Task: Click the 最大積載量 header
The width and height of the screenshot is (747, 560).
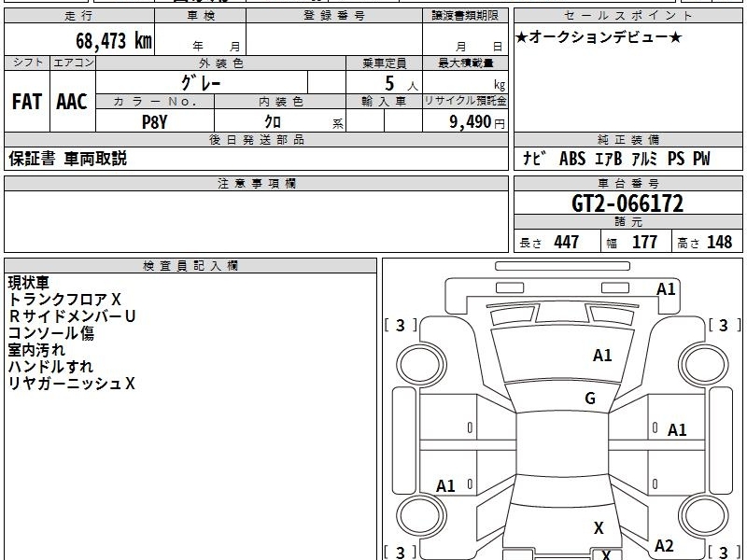Action: (x=465, y=63)
